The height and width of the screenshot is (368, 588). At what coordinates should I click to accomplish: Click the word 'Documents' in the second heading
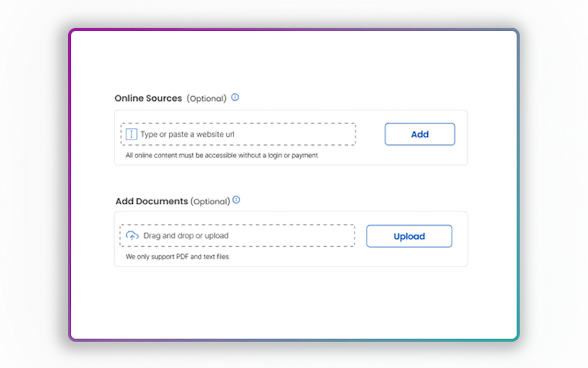[162, 201]
